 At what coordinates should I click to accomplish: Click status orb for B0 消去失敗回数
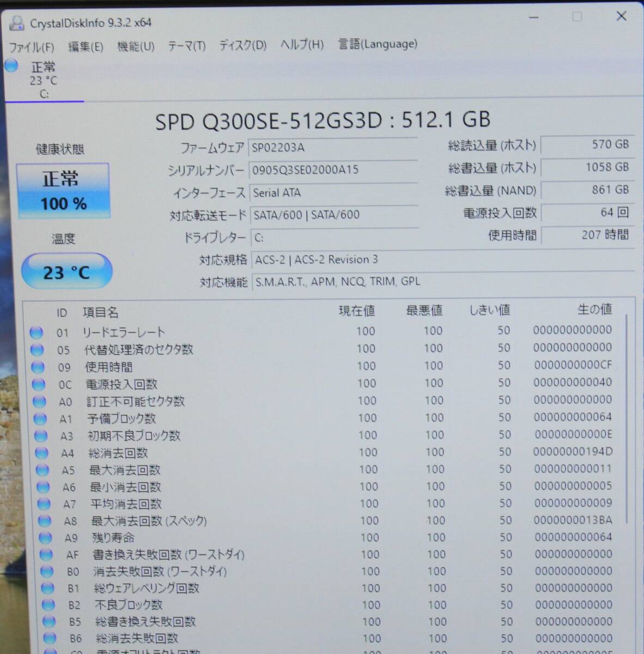(x=47, y=572)
